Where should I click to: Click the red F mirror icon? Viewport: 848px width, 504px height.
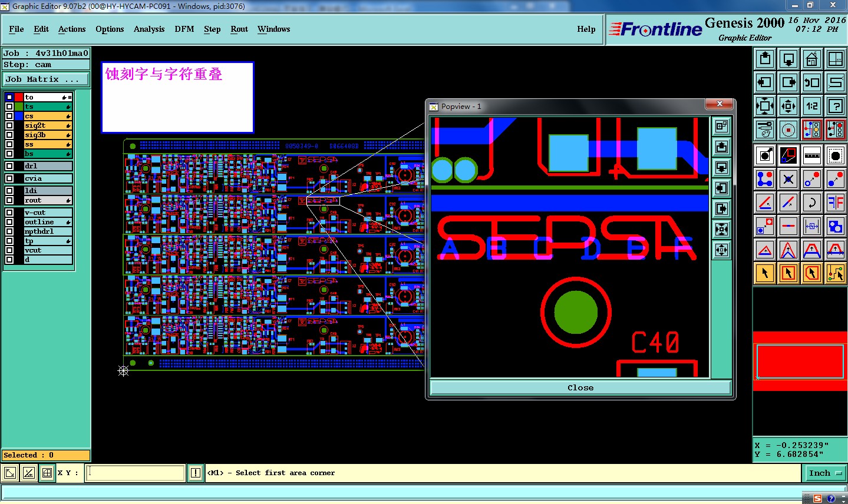(836, 203)
